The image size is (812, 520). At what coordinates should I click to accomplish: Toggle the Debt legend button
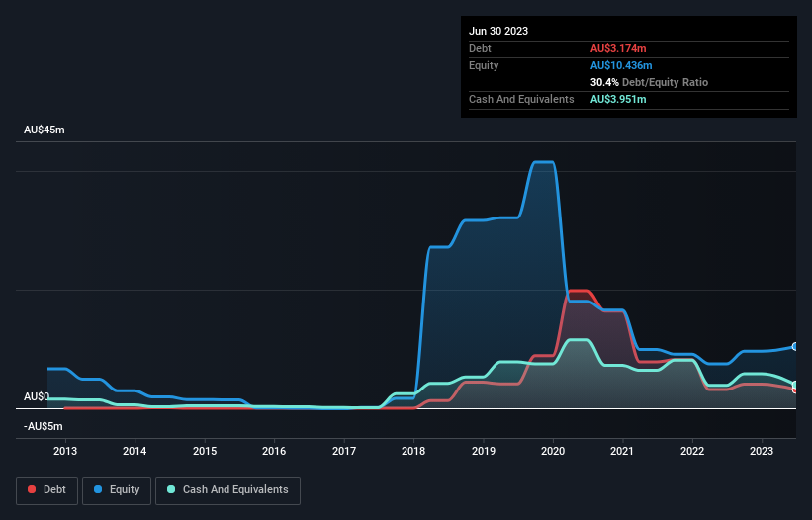[x=46, y=490]
